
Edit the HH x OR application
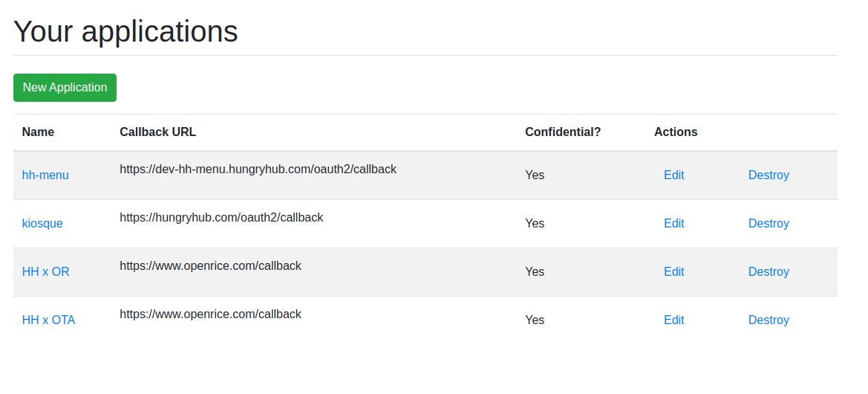coord(673,272)
